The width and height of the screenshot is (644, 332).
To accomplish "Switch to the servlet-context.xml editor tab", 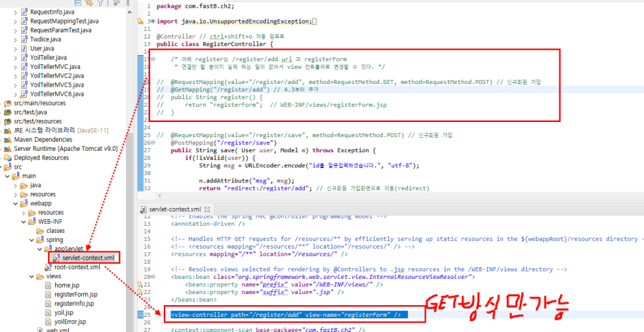I will point(175,209).
